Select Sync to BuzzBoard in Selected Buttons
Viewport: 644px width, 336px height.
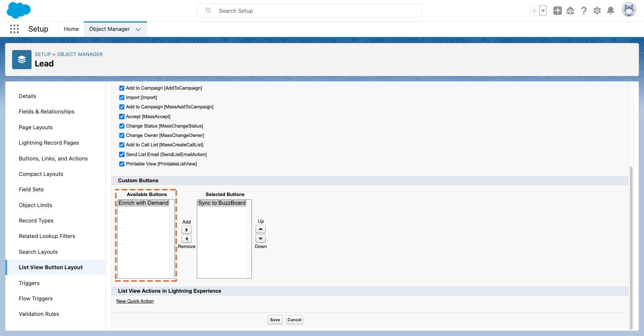[222, 203]
